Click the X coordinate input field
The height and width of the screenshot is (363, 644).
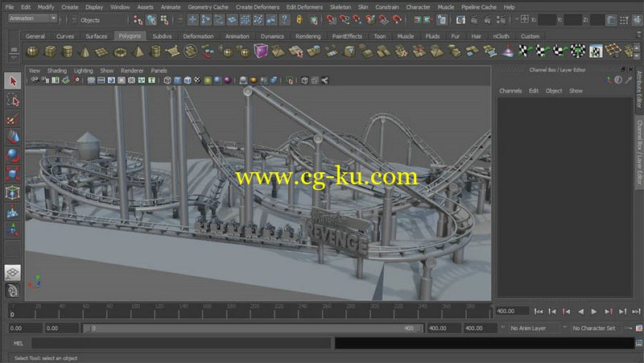pos(547,19)
